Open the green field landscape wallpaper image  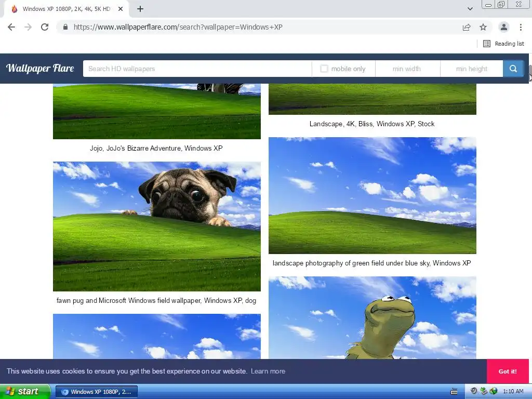click(x=372, y=195)
